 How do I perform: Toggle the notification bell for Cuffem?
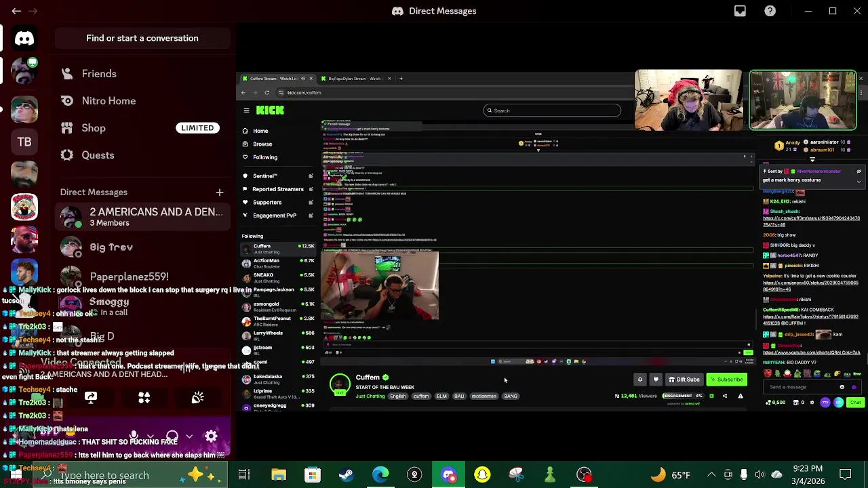pos(639,380)
